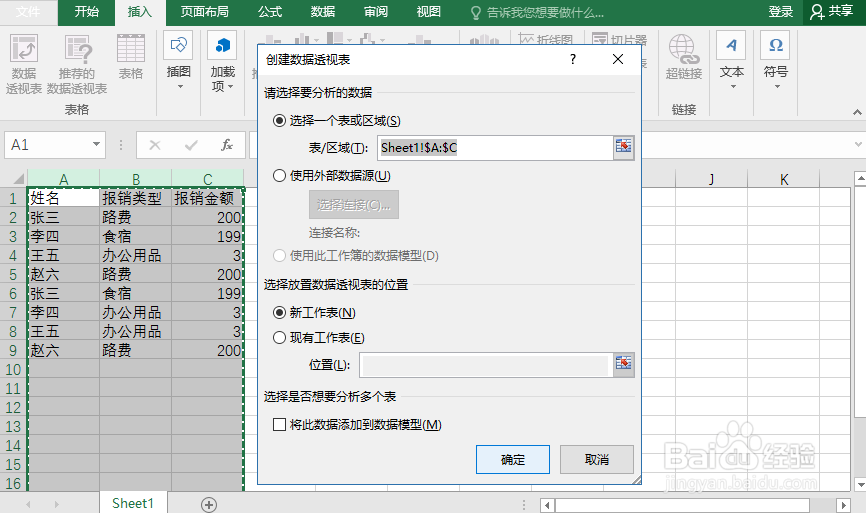
Task: Add a new sheet with plus icon
Action: tap(209, 504)
